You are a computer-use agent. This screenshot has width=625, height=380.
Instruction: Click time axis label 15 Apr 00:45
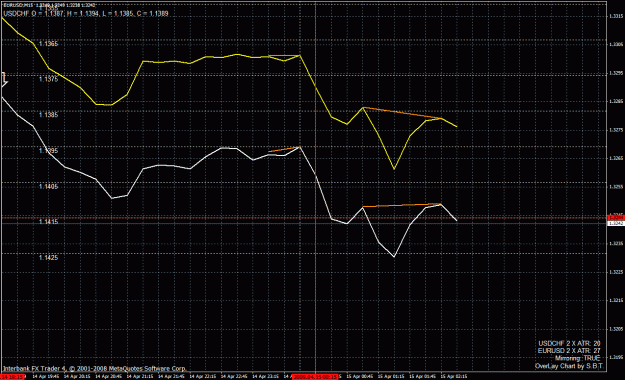click(x=360, y=376)
